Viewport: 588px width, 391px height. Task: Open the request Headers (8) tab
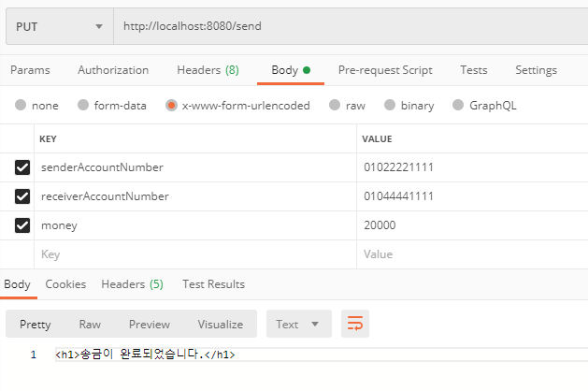[208, 70]
